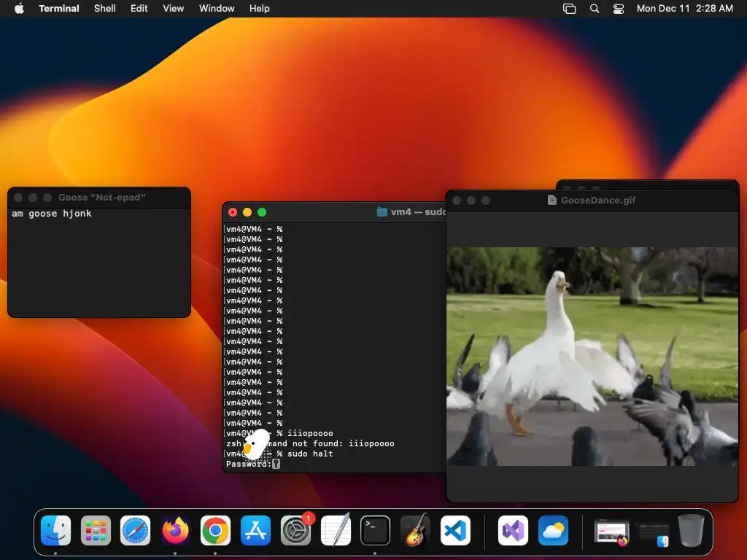This screenshot has height=560, width=747.
Task: Click the Terminal icon in the dock
Action: 375,530
